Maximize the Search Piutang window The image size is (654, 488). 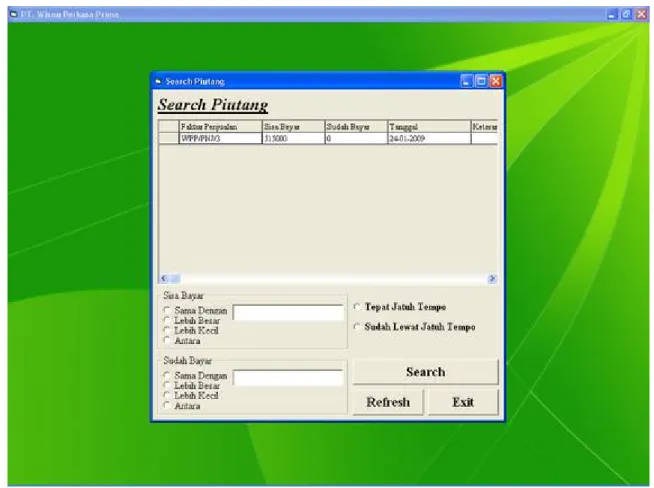pos(481,81)
